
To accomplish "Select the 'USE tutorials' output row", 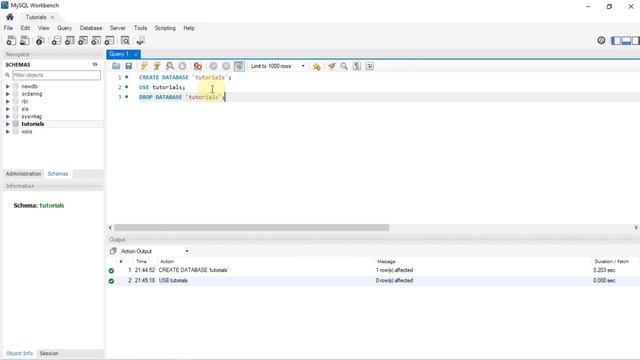I will click(373, 280).
